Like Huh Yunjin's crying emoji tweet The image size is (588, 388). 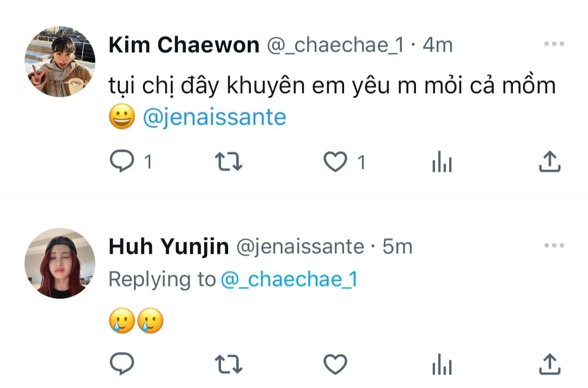[x=335, y=363]
